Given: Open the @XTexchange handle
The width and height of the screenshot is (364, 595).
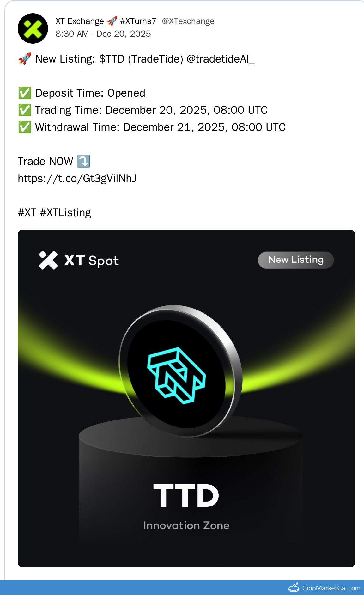Looking at the screenshot, I should [188, 21].
